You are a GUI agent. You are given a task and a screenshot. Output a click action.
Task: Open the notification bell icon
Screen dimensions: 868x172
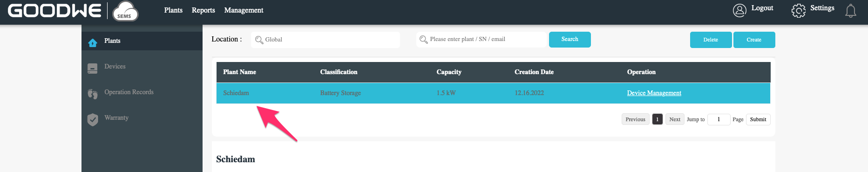pyautogui.click(x=851, y=10)
